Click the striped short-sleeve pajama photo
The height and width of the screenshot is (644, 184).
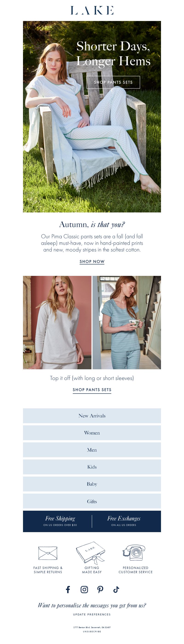pos(127,322)
